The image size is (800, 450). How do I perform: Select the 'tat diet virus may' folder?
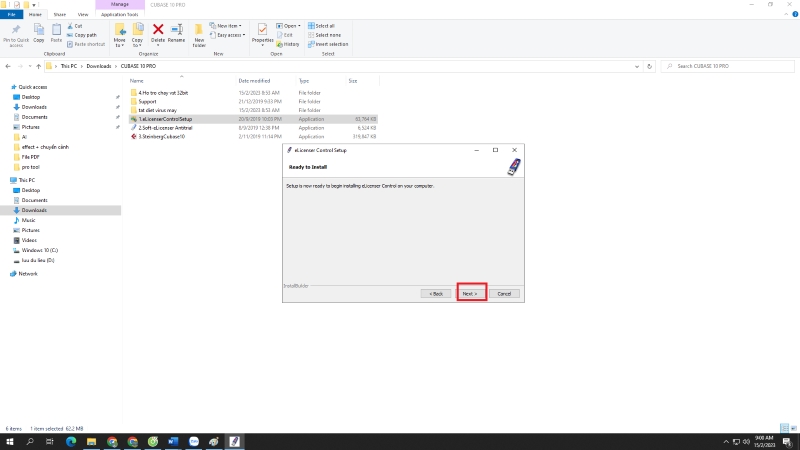click(x=158, y=110)
